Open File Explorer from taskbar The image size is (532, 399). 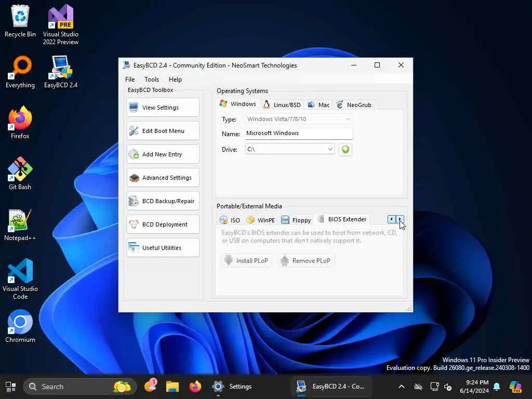(172, 387)
